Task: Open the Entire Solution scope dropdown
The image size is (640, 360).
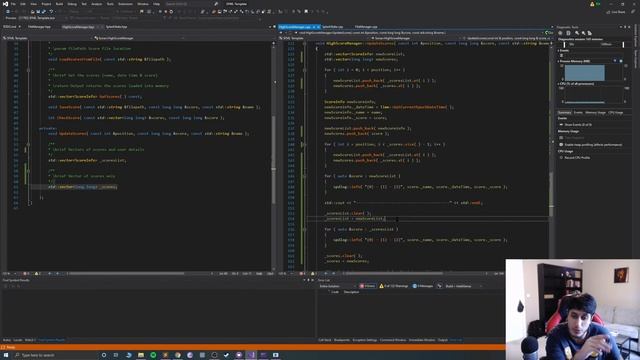Action: 337,286
